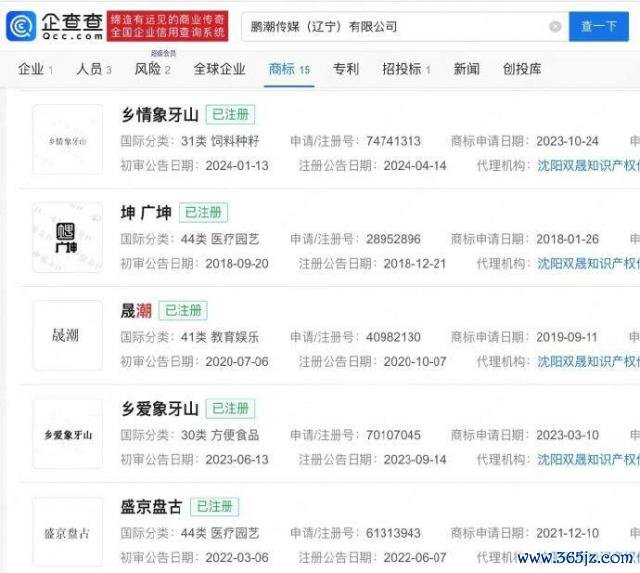The image size is (640, 573).
Task: Click registration number 61313943
Action: click(393, 533)
